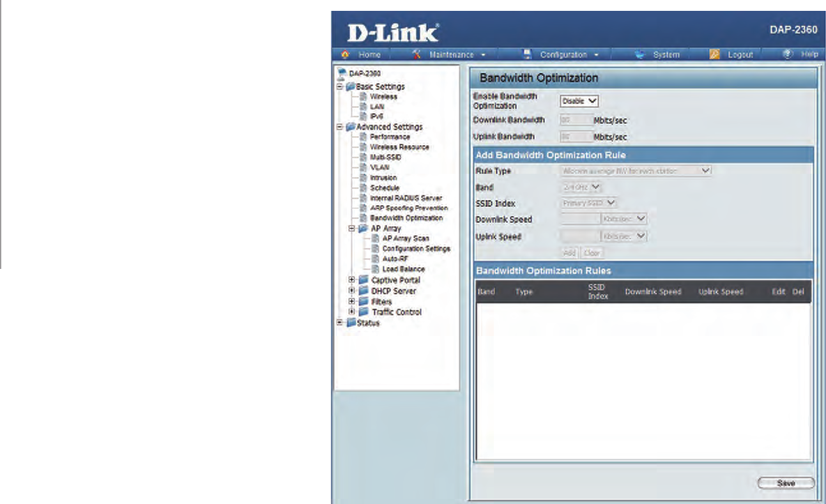Click the page icon beside VLAN
This screenshot has width=826, height=504.
(x=363, y=167)
